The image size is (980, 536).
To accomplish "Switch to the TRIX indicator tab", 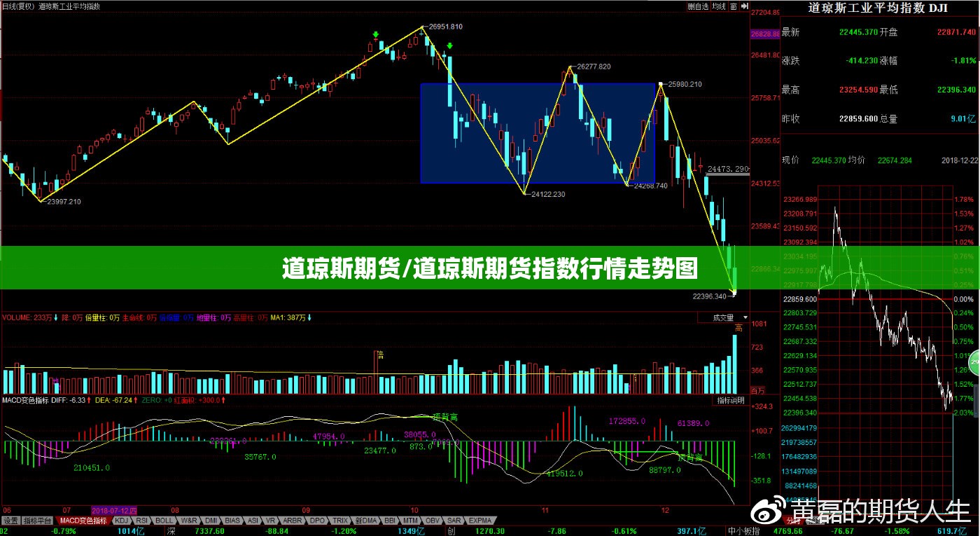I will point(339,521).
